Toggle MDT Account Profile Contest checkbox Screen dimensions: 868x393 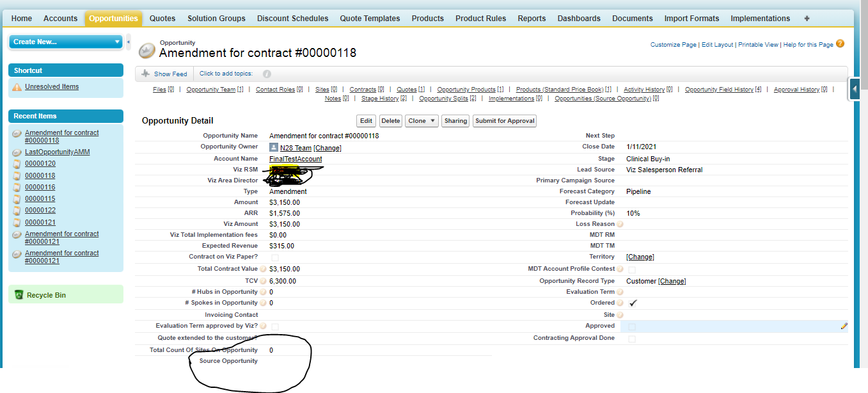click(632, 269)
